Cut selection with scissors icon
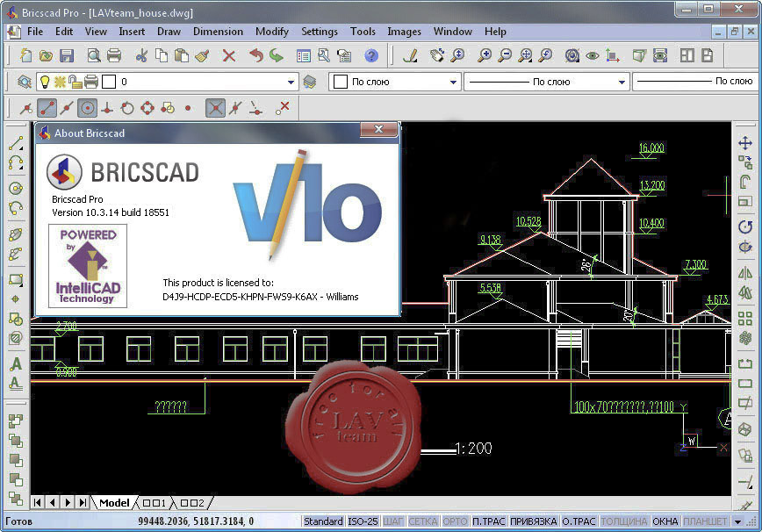 (x=141, y=56)
